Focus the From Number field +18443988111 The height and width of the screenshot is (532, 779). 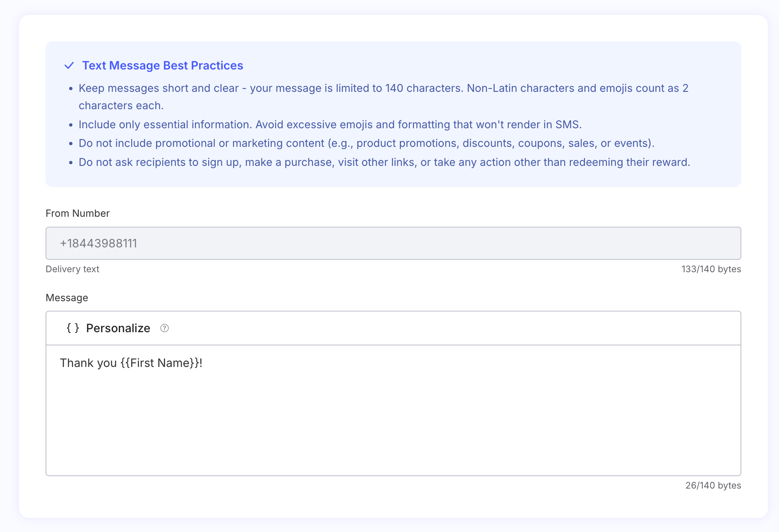pyautogui.click(x=393, y=243)
